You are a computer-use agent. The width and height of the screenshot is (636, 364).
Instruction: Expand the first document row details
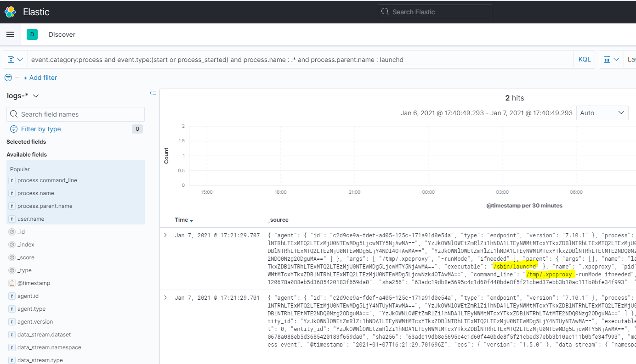coord(165,235)
